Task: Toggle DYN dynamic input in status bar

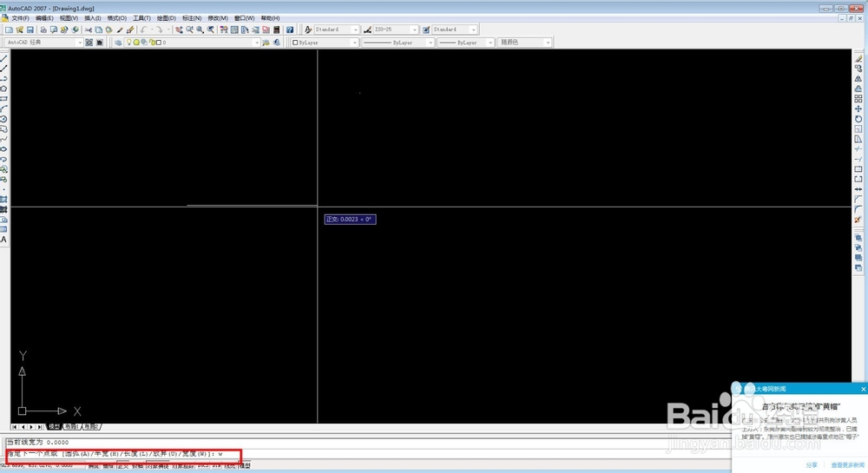Action: pos(215,466)
